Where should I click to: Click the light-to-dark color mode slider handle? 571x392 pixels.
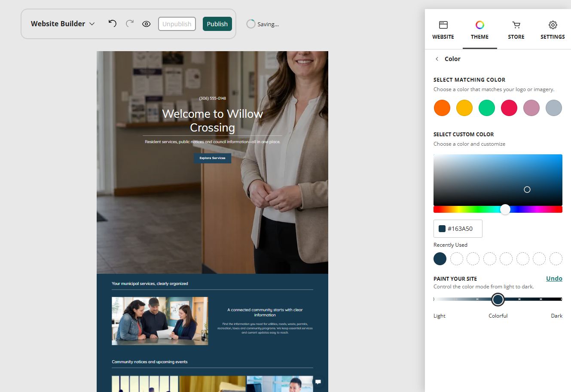click(x=498, y=299)
